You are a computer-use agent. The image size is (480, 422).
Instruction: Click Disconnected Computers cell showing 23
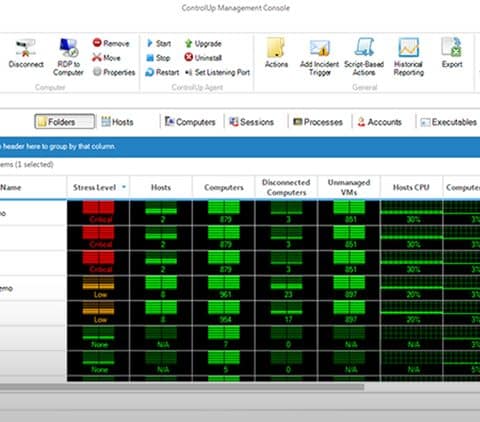[286, 288]
